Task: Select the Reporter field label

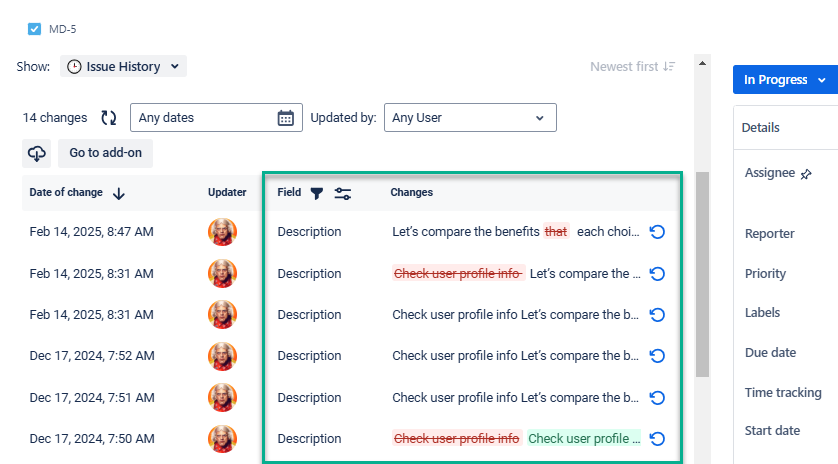Action: coord(770,234)
